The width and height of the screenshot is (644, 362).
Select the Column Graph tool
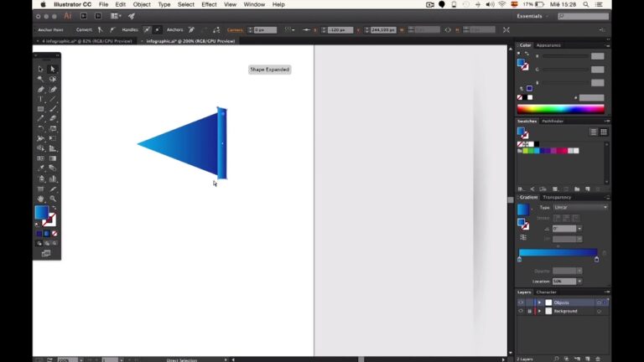point(53,178)
